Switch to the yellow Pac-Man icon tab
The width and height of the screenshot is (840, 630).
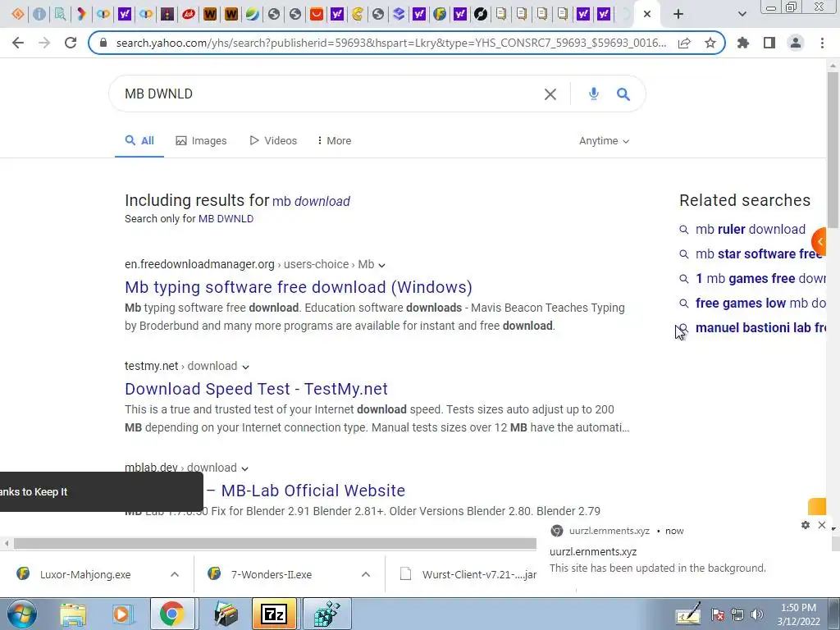click(358, 14)
